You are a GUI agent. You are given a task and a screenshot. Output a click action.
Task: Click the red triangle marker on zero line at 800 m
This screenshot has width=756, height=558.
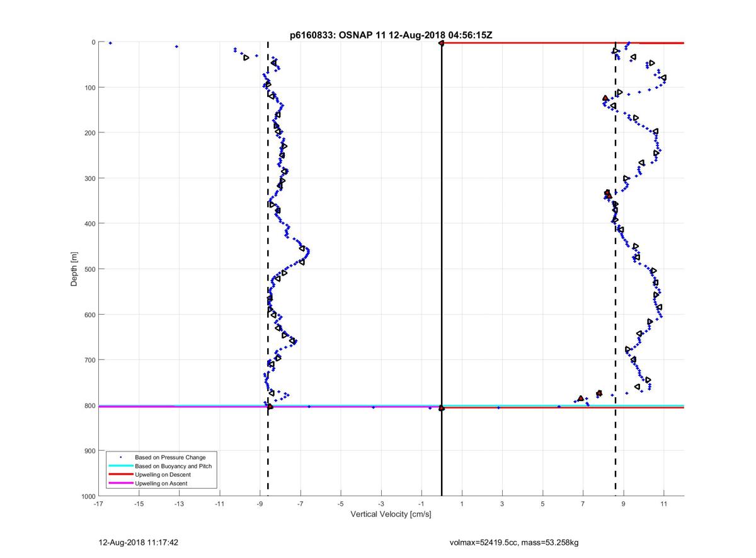coord(441,408)
